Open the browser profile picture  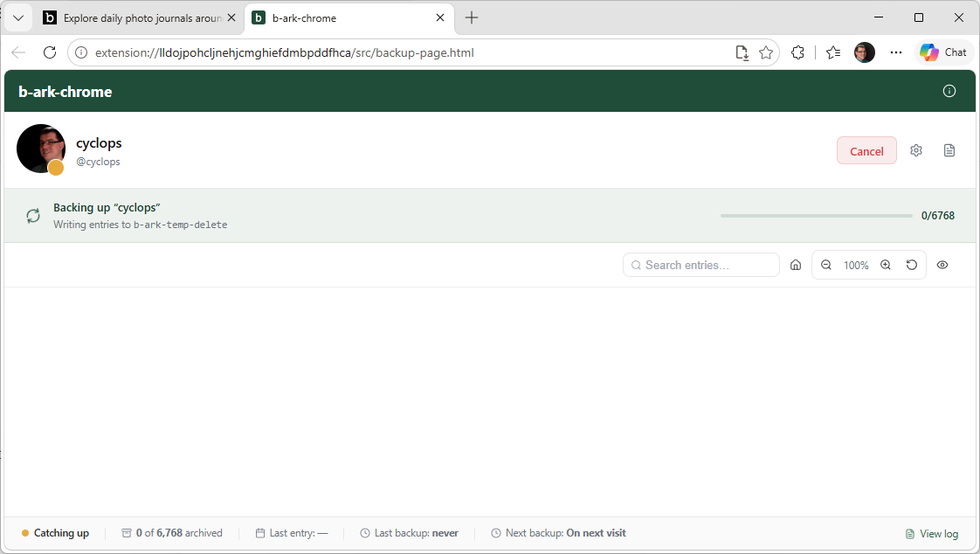[865, 52]
